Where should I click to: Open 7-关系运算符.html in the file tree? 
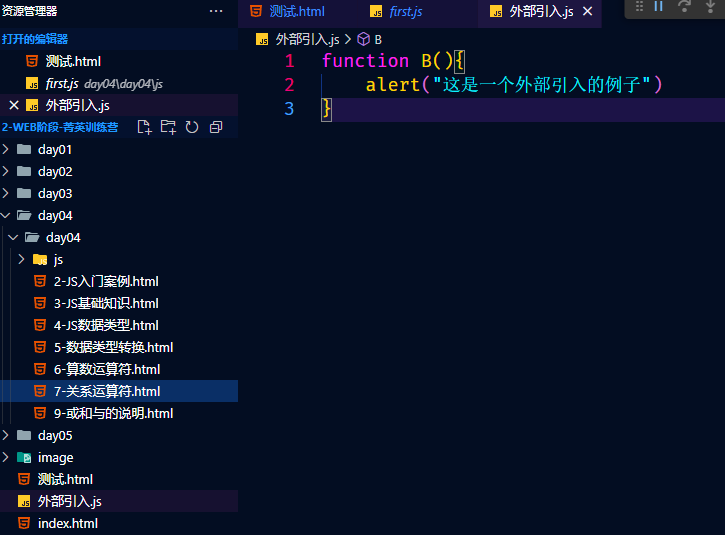(x=106, y=391)
